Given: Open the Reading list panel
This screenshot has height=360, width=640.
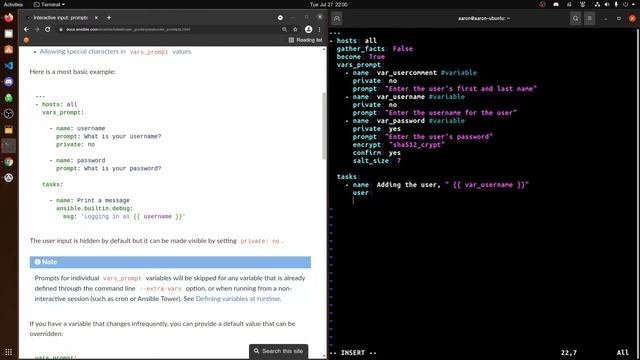Looking at the screenshot, I should click(x=305, y=40).
